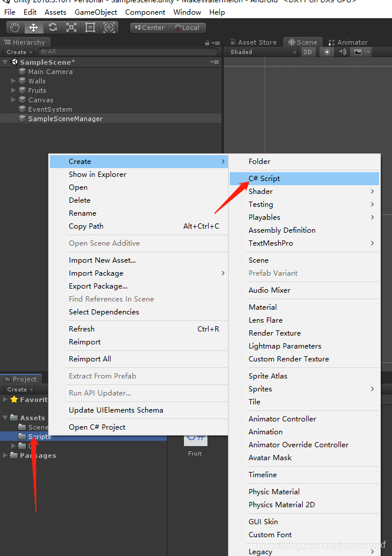
Task: Toggle scene audio speaker icon
Action: tap(342, 52)
